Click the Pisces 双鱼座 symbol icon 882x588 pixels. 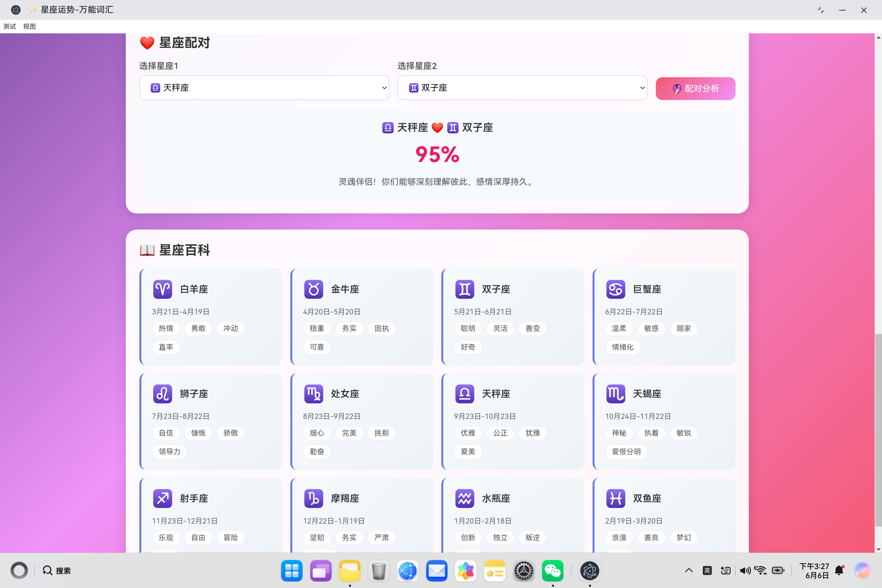click(x=616, y=498)
